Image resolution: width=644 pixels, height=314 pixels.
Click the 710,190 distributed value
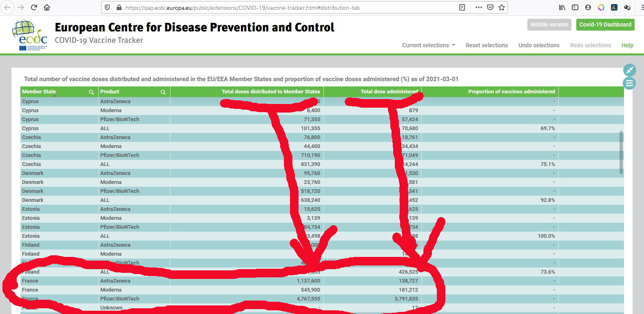click(310, 155)
